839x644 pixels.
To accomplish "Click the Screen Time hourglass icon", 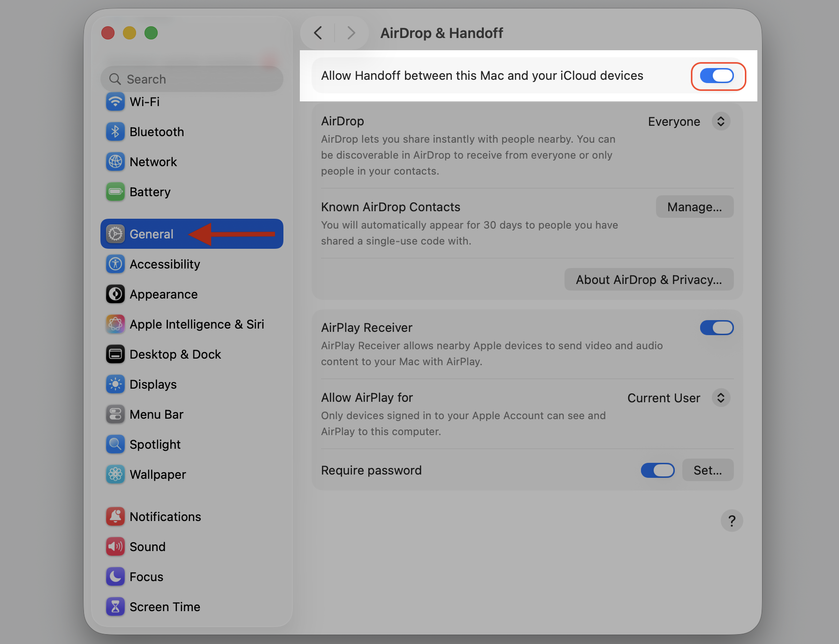I will pyautogui.click(x=115, y=607).
